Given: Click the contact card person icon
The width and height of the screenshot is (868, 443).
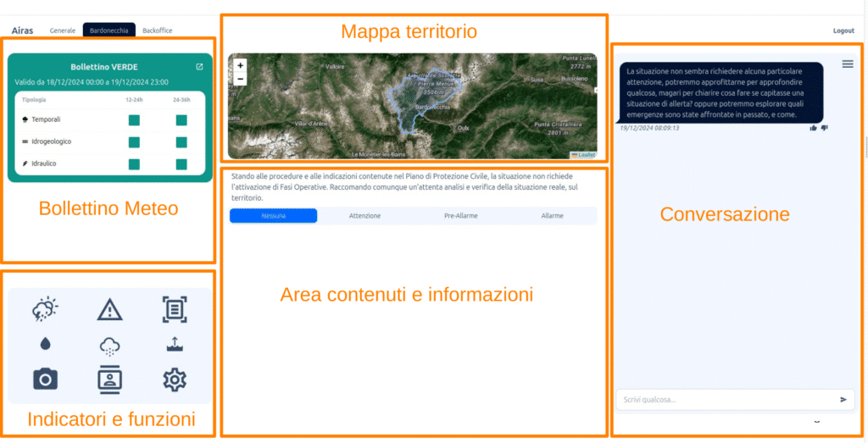Looking at the screenshot, I should pos(109,379).
